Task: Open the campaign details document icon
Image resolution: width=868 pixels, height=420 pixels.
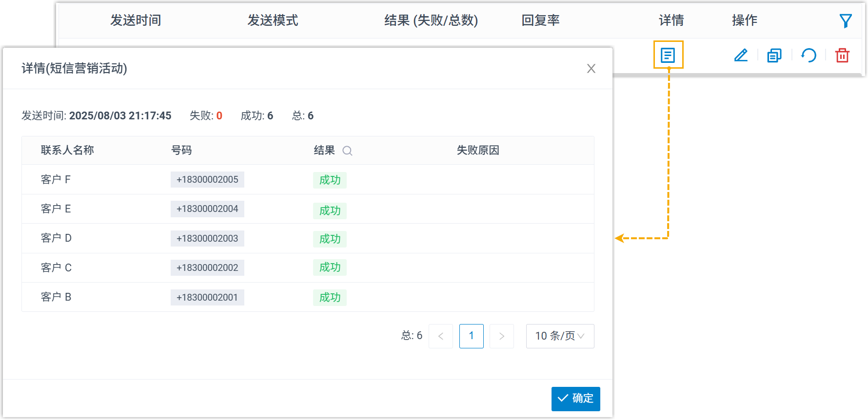Action: tap(668, 55)
